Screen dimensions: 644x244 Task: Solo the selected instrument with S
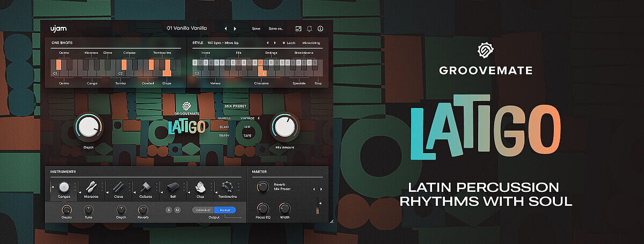169,210
